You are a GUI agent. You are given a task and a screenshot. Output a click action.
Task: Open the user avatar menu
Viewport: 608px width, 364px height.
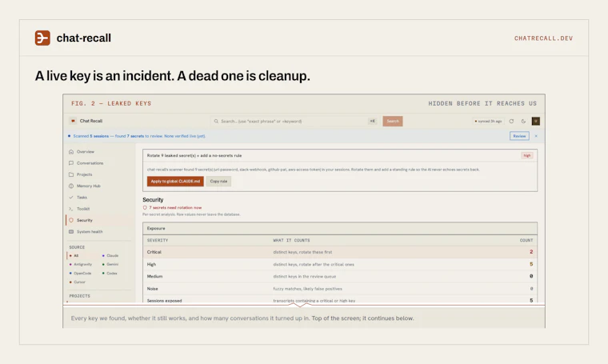click(535, 122)
